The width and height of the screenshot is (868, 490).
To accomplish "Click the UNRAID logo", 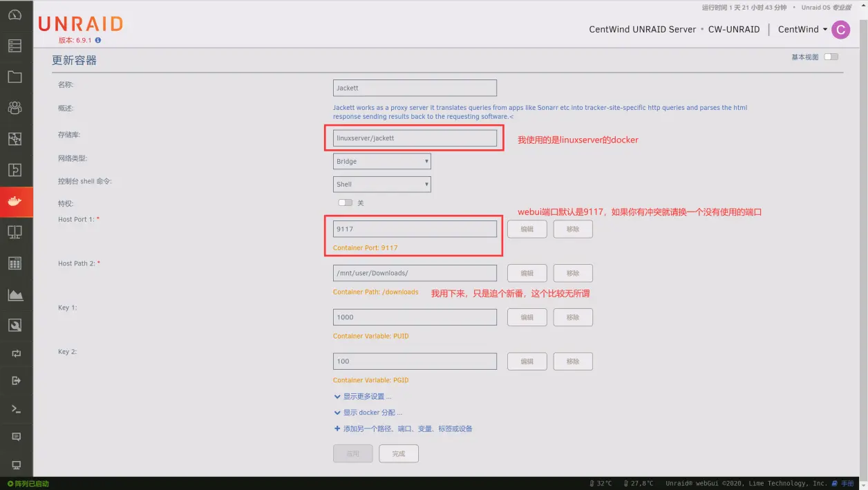I will pyautogui.click(x=80, y=24).
